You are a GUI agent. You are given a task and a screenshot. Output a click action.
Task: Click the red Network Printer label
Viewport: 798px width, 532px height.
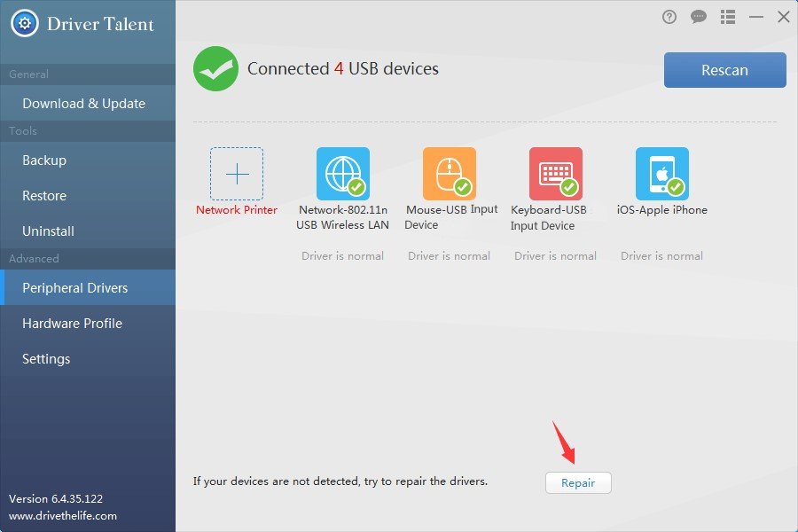tap(237, 210)
